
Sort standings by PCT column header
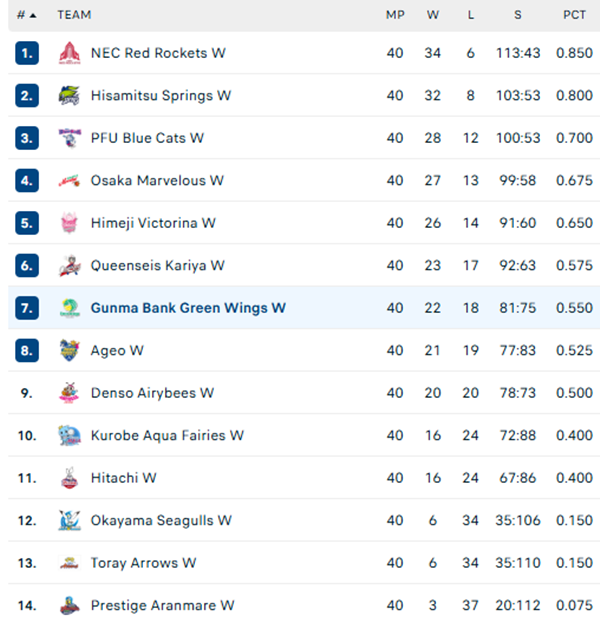pos(574,15)
